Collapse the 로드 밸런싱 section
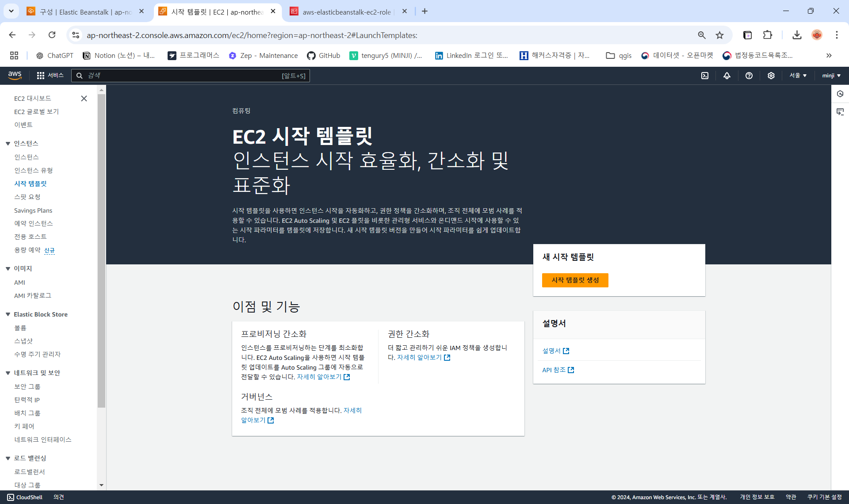Screen dimensions: 849x504 click(x=8, y=458)
